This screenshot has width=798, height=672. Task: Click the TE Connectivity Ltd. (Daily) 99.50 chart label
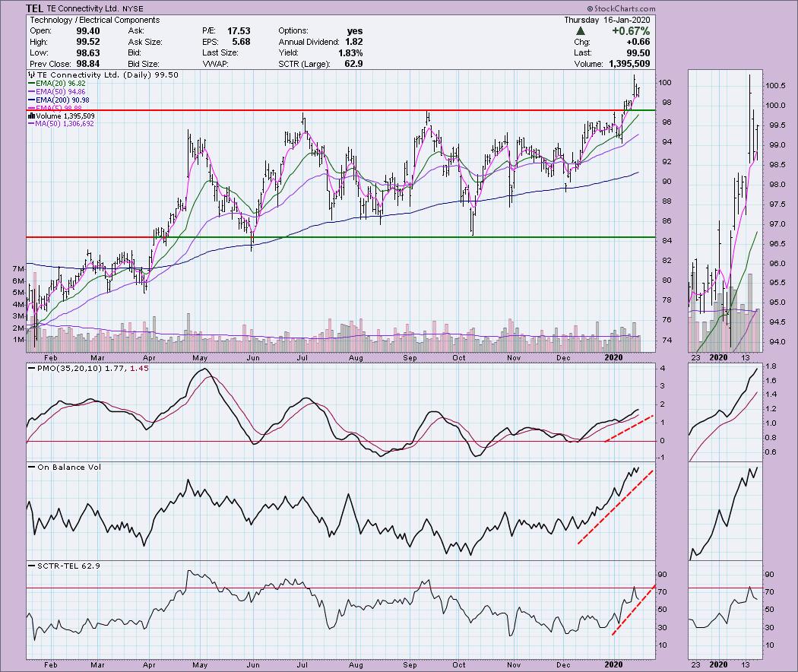tap(107, 74)
